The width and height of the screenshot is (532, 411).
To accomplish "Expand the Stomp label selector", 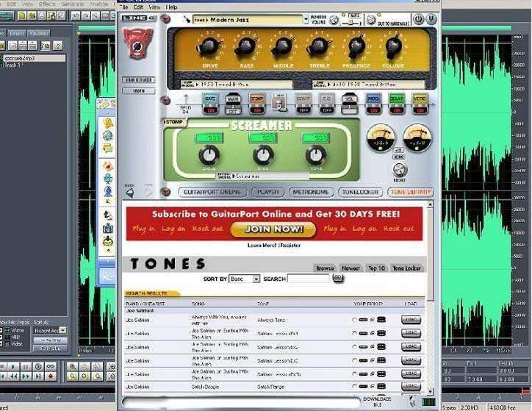I will coord(173,122).
